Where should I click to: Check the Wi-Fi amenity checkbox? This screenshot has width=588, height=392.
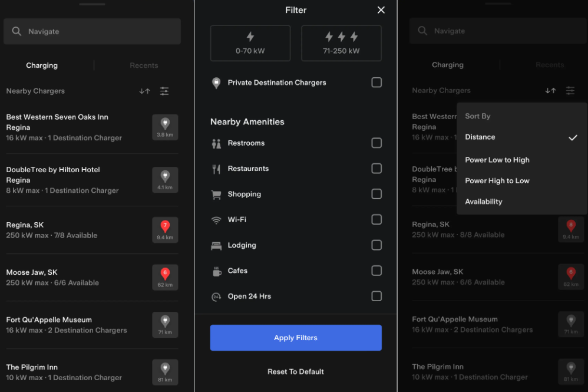376,220
